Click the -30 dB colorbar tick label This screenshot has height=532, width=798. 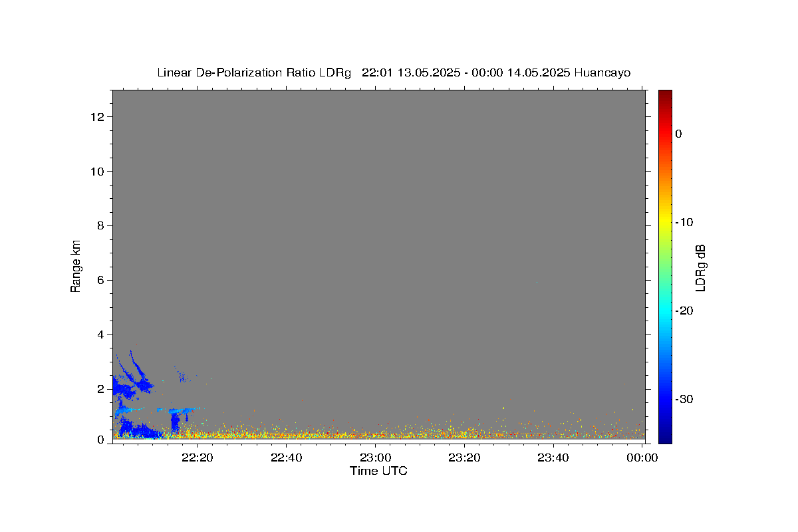[x=684, y=399]
